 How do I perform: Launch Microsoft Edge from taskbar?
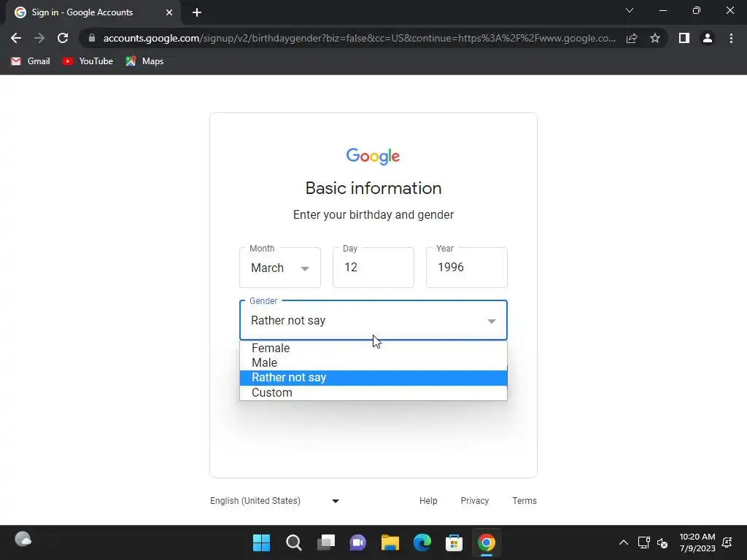[x=422, y=542]
